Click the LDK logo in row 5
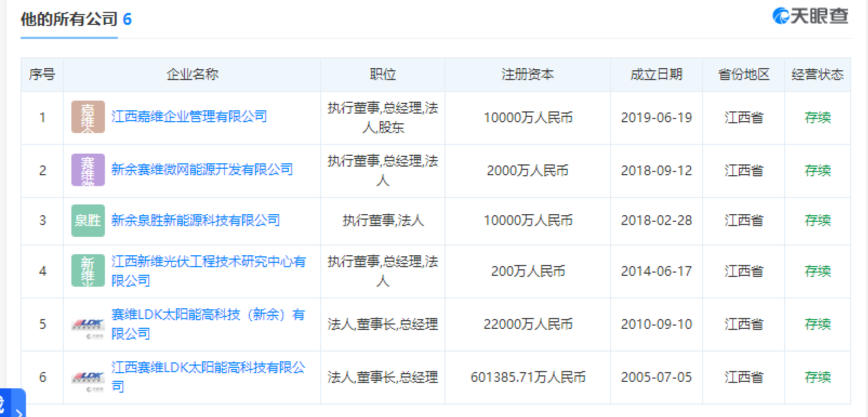Screen dimensions: 868x417 [88, 325]
